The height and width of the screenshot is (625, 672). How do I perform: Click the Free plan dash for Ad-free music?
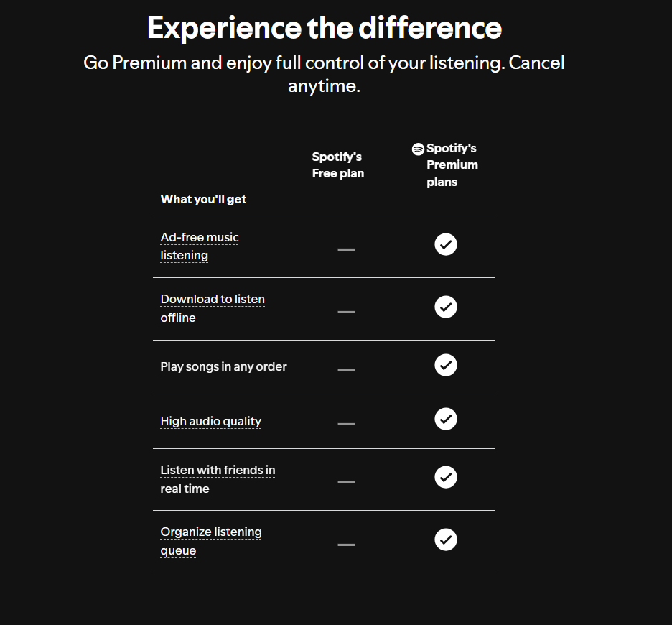pos(346,249)
